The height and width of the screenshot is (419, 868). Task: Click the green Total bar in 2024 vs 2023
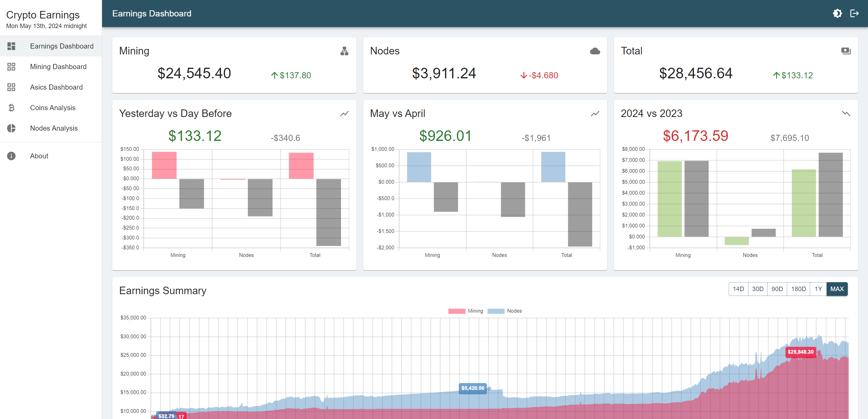pos(804,203)
